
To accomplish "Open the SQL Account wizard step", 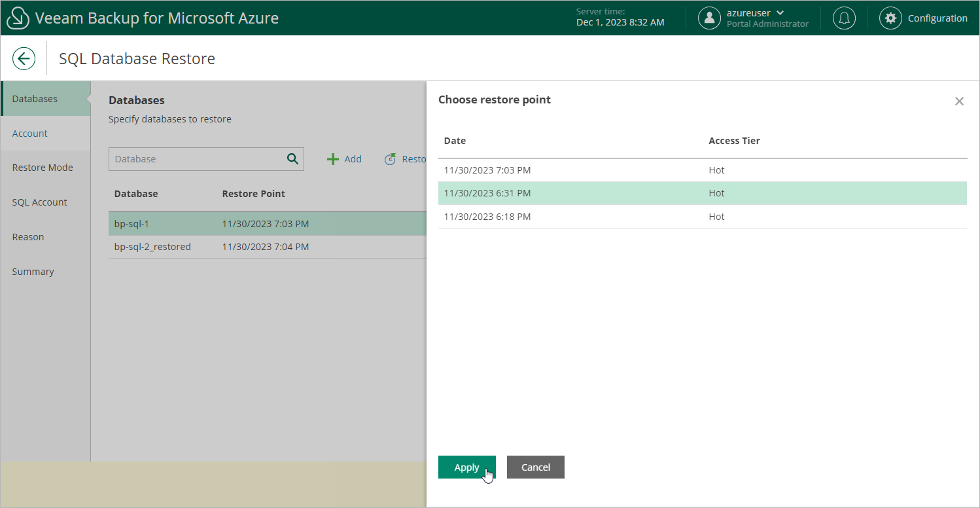I will pos(45,202).
